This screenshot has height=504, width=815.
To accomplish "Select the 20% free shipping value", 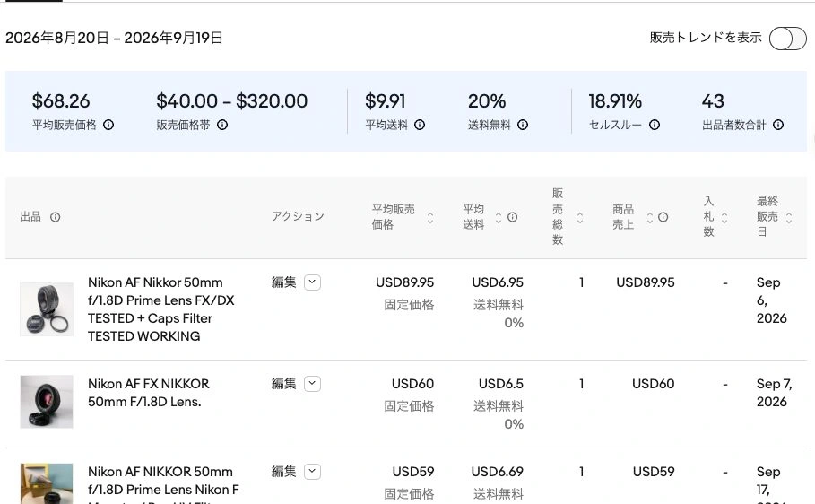I will click(x=487, y=101).
